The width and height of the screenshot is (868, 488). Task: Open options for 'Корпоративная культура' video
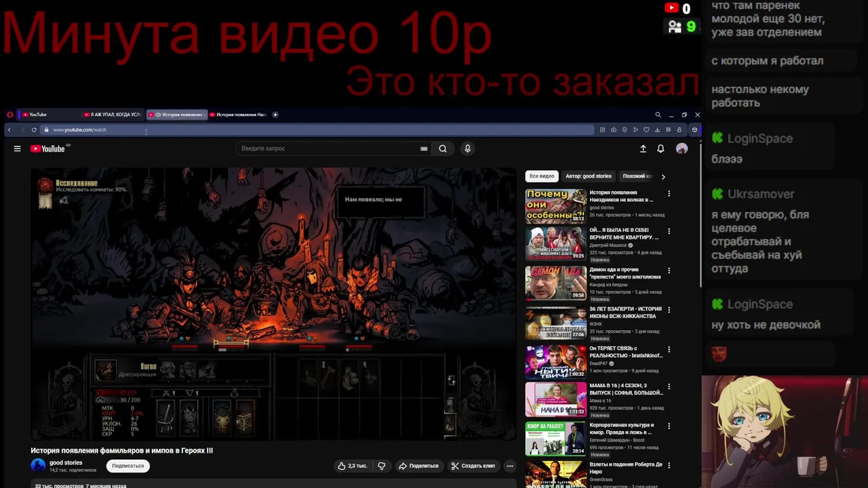point(669,426)
